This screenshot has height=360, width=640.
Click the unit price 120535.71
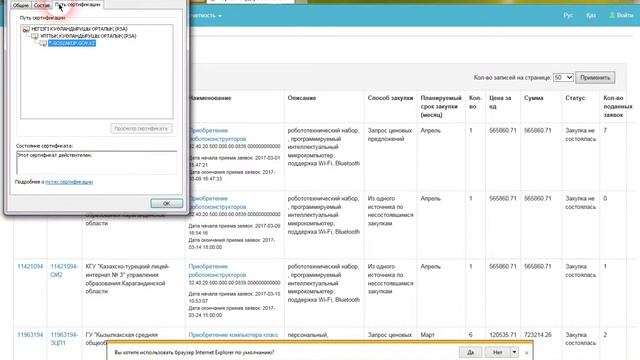point(503,335)
